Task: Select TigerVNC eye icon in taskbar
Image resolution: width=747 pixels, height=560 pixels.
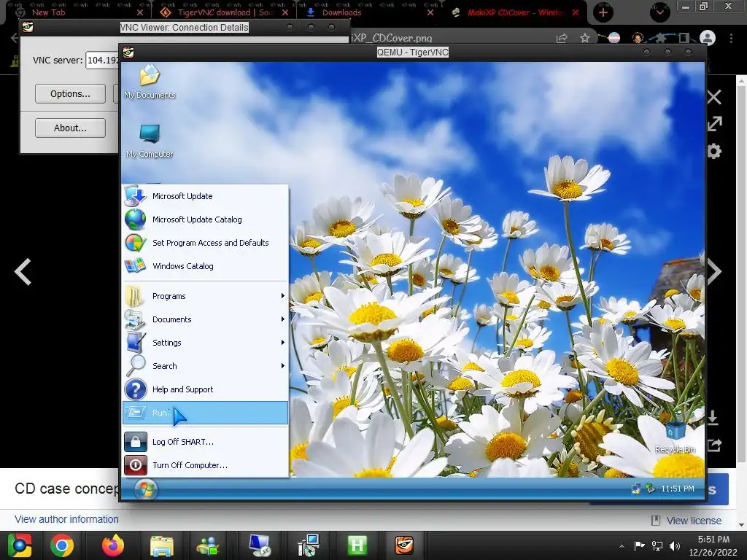Action: (404, 545)
